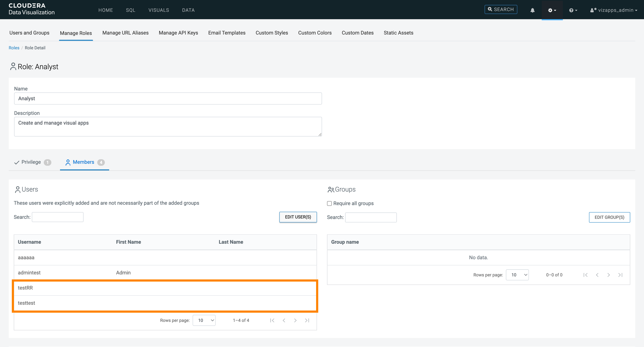644x347 pixels.
Task: Click the Search magnifier button in header
Action: (501, 9)
